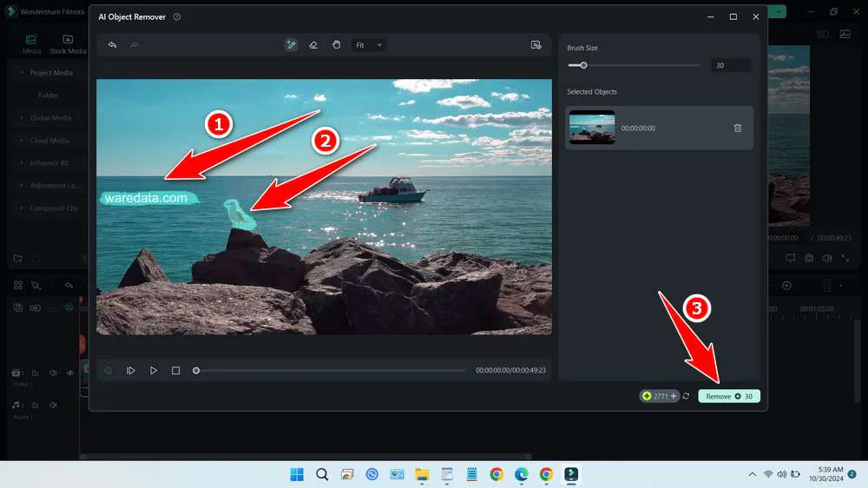Click Filmora preview volume speaker icon
The height and width of the screenshot is (488, 868).
[827, 258]
